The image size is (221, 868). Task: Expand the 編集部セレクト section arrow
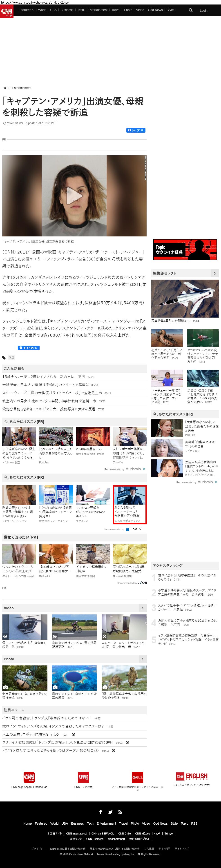point(214,273)
